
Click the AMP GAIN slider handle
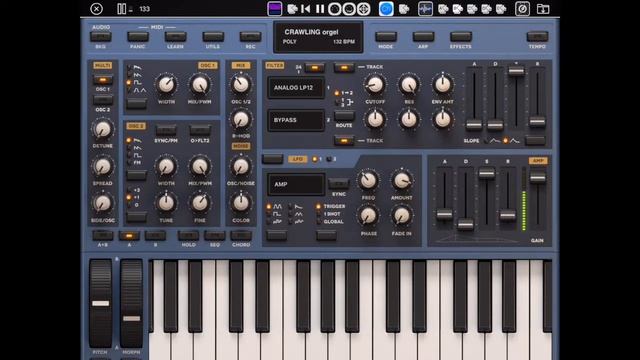(x=538, y=177)
